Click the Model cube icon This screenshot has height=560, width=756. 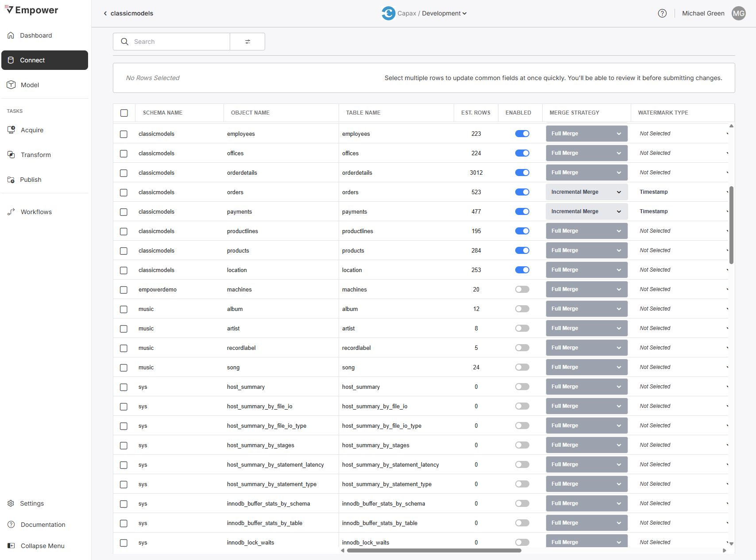[11, 85]
